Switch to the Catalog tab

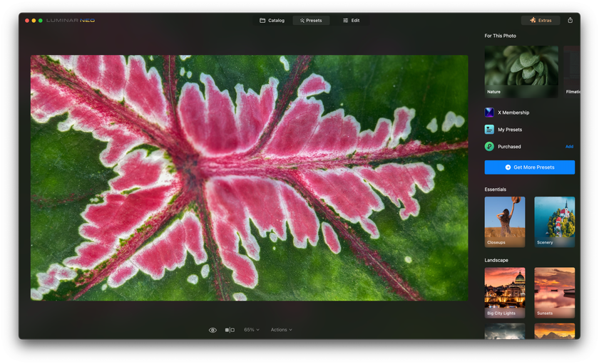click(272, 21)
